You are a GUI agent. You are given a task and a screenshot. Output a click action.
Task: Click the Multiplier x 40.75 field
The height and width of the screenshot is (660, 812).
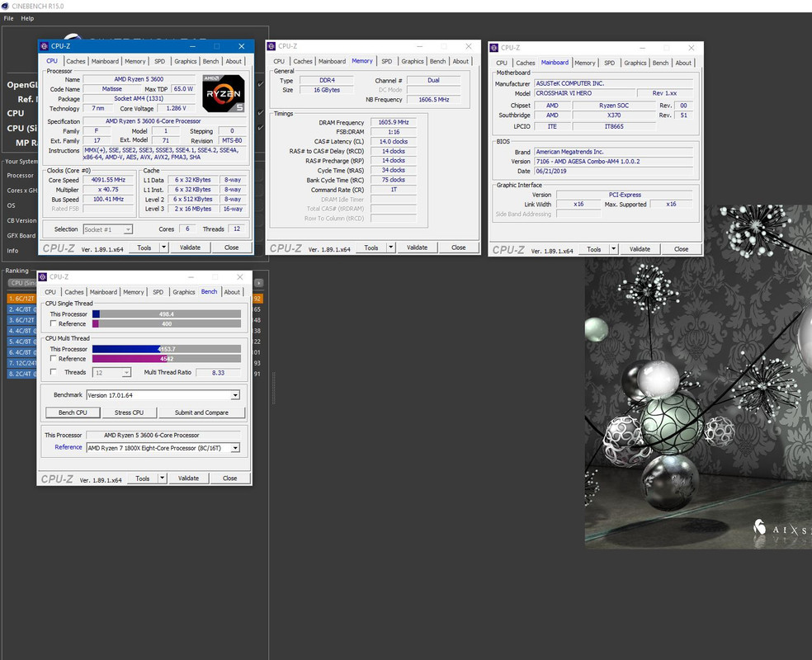(108, 190)
